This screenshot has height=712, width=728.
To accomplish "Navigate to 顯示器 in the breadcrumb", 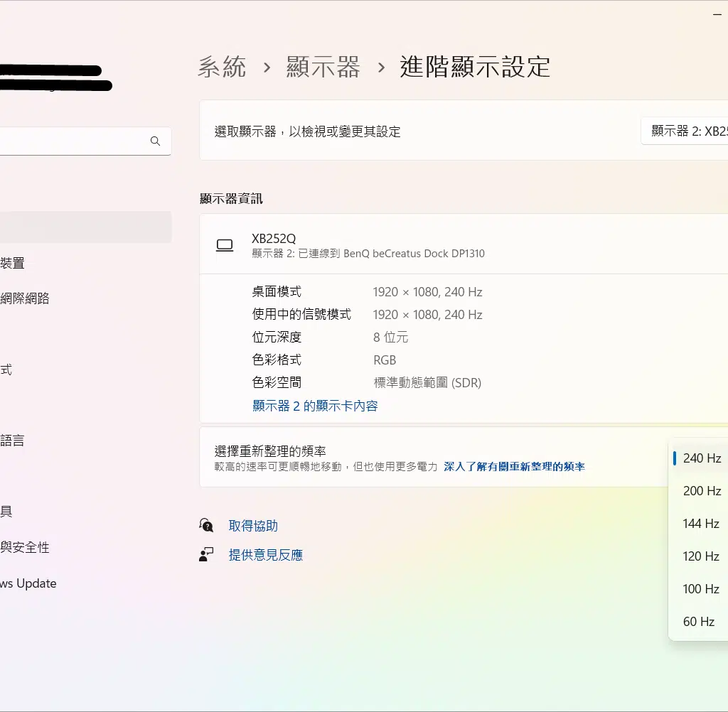I will (x=323, y=68).
